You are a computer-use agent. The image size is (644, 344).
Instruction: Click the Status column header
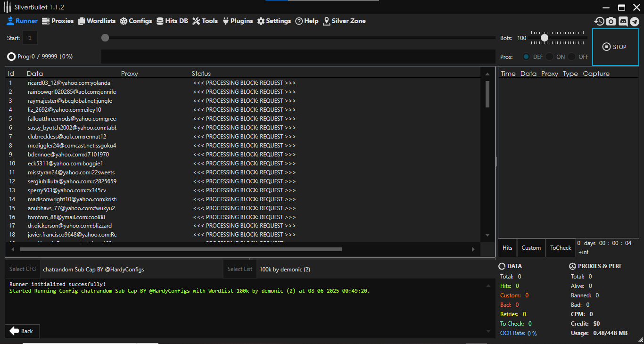pyautogui.click(x=201, y=74)
